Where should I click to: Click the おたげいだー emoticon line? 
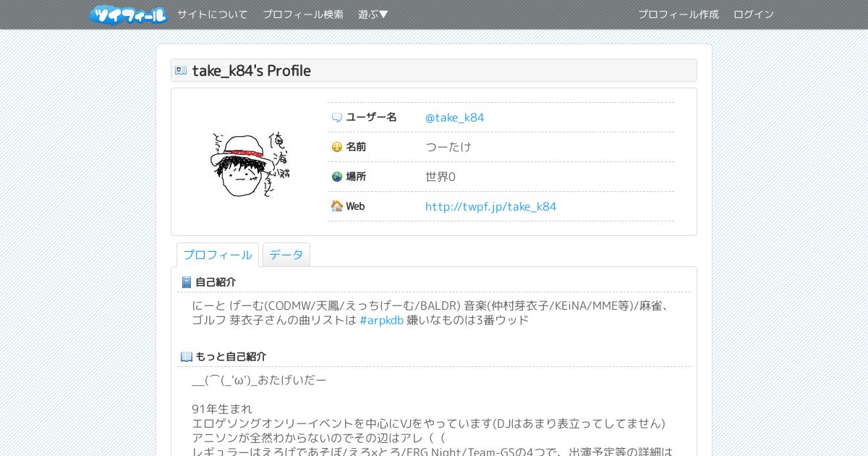pyautogui.click(x=259, y=379)
